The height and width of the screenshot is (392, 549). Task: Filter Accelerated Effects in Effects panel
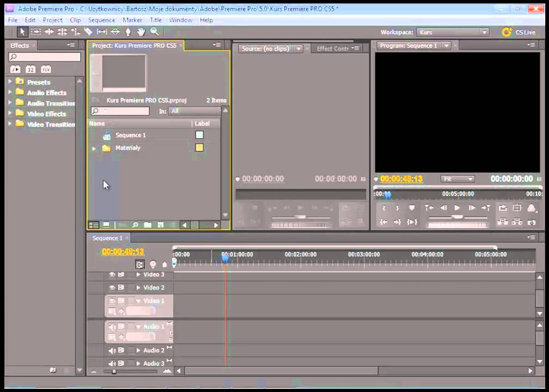click(15, 69)
